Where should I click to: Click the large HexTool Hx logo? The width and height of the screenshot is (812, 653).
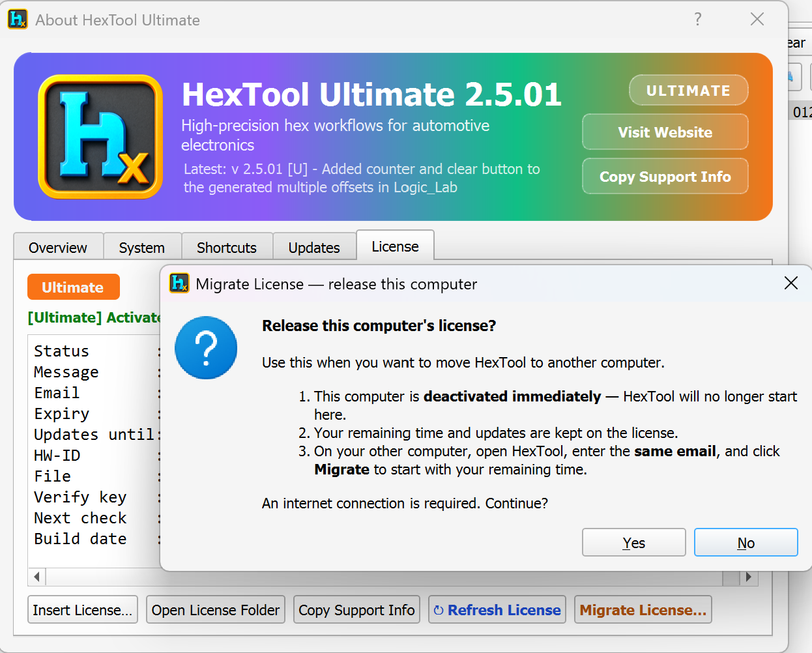[100, 136]
